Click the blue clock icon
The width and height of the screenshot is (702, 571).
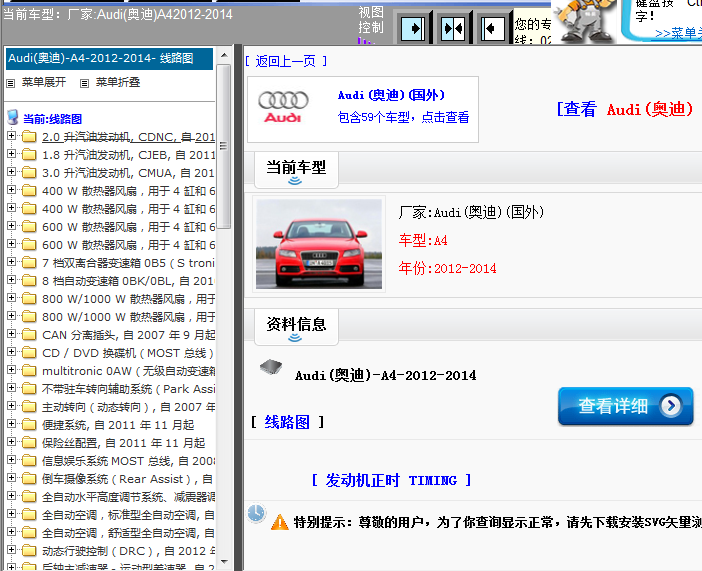tap(256, 513)
